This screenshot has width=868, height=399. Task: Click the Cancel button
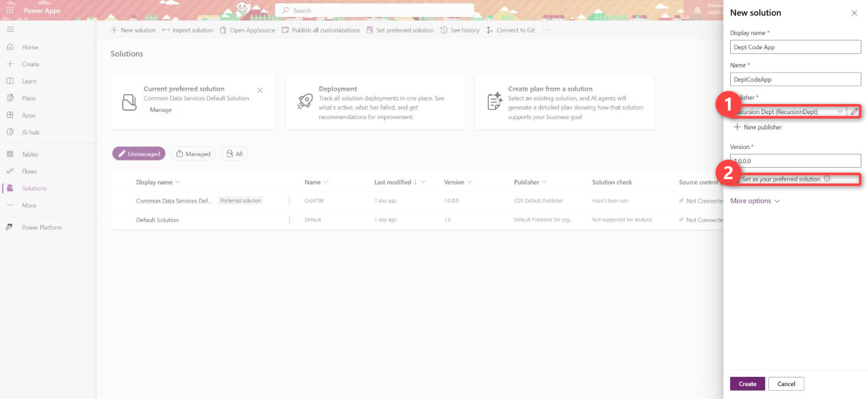click(x=786, y=384)
